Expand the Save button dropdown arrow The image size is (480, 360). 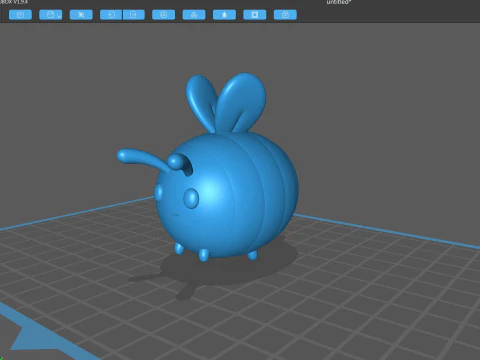click(x=59, y=16)
